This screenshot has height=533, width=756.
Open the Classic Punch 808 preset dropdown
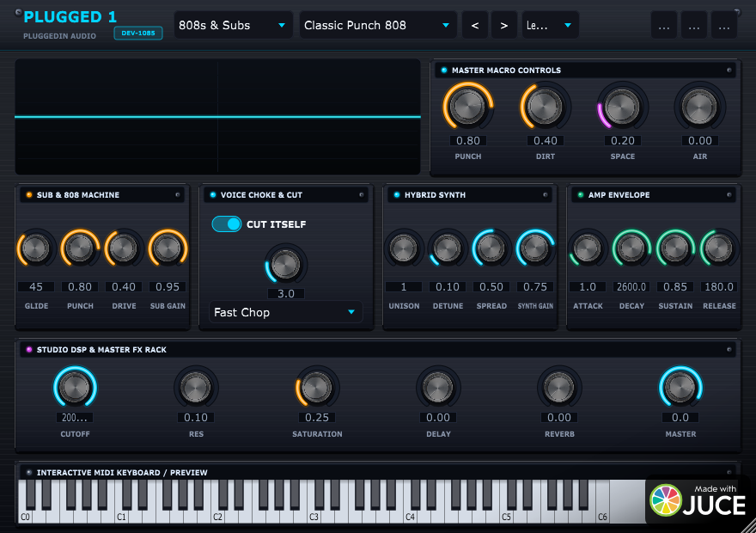click(378, 25)
